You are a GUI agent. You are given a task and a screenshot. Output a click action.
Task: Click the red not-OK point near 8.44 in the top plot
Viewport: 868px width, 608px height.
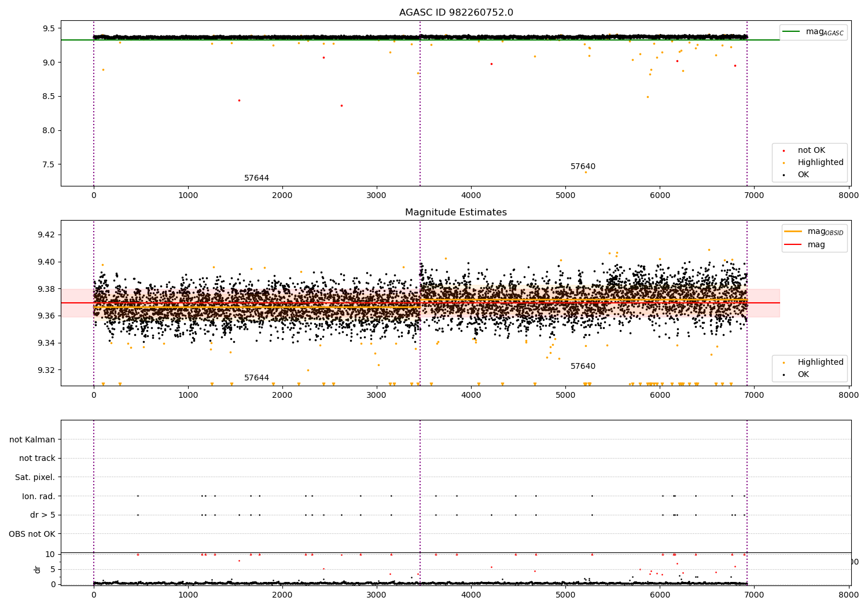(239, 100)
